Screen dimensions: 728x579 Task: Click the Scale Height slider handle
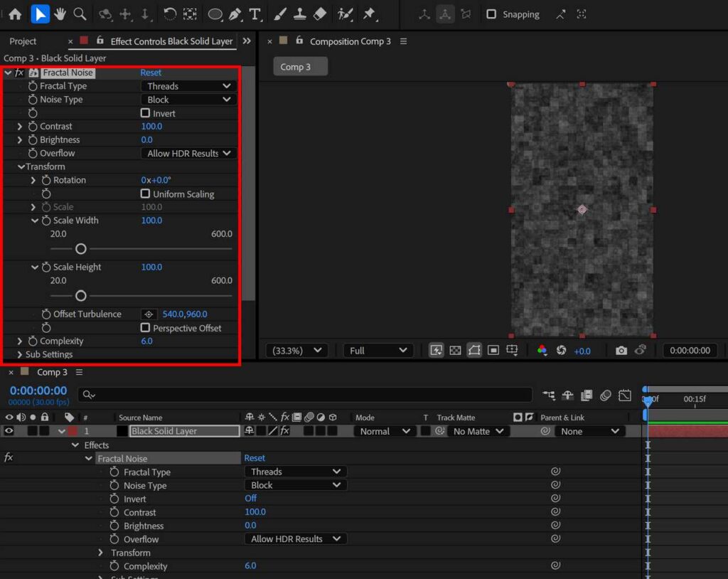(81, 295)
